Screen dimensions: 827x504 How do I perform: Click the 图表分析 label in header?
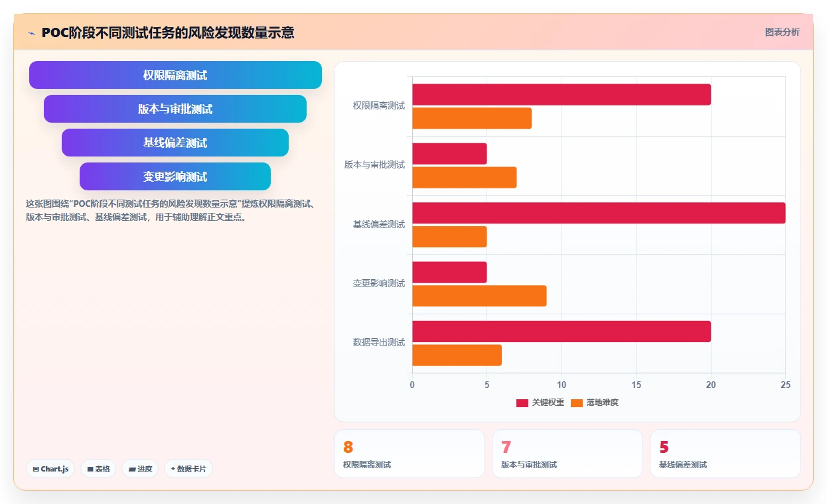(783, 32)
